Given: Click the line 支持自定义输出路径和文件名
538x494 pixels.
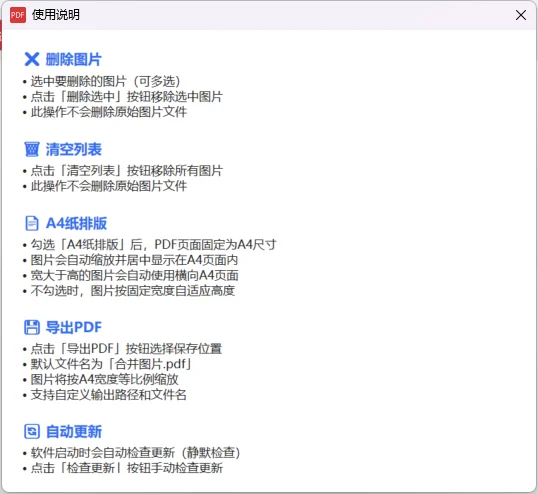Looking at the screenshot, I should click(108, 395).
